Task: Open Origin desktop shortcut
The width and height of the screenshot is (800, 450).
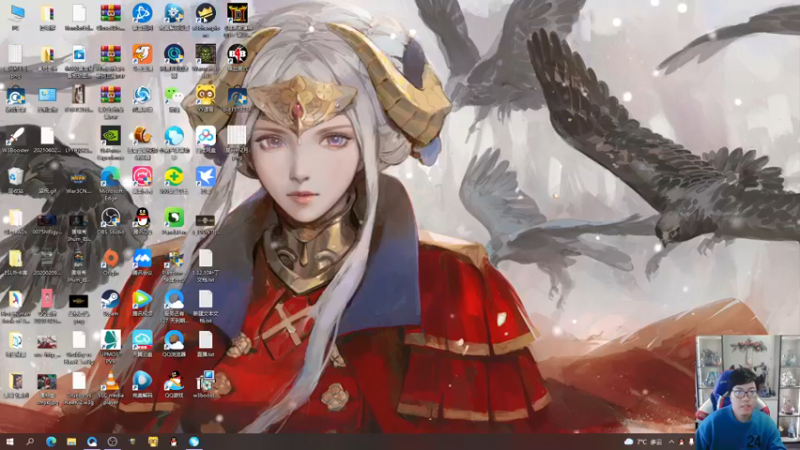Action: coord(111,259)
